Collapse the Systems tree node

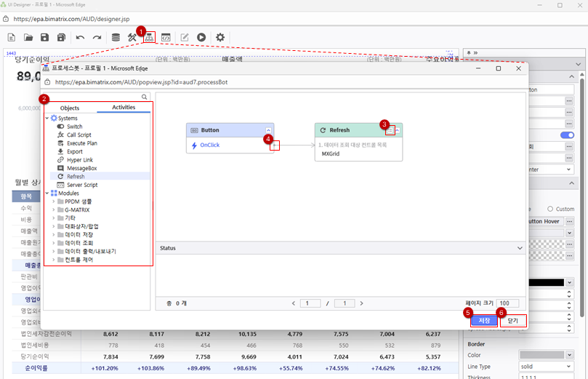(47, 118)
